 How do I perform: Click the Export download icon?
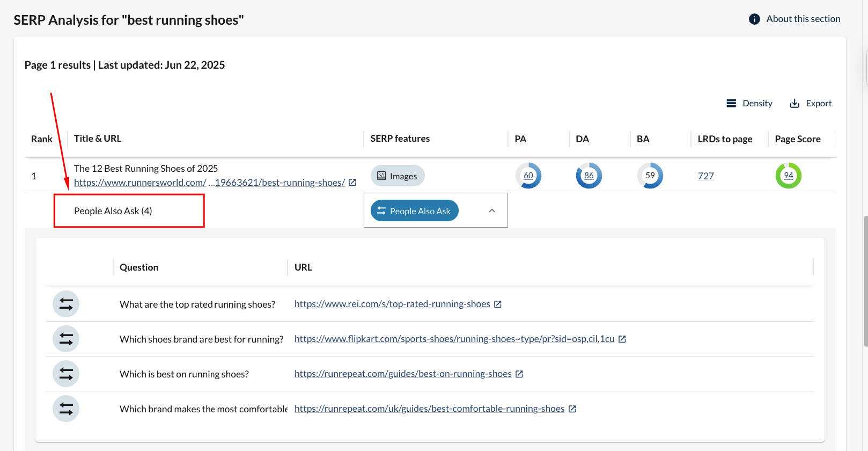click(x=795, y=104)
